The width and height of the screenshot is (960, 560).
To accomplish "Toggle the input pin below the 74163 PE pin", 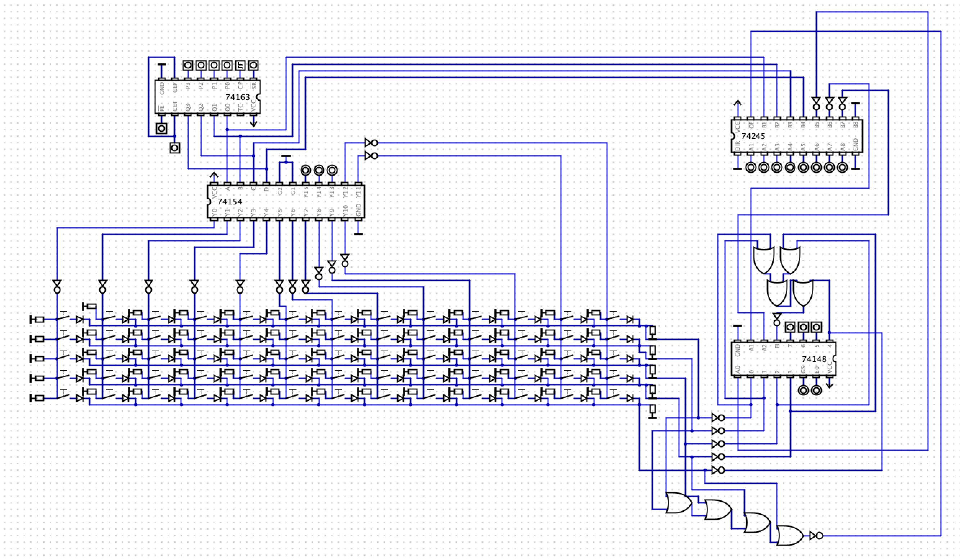I will pos(162,128).
